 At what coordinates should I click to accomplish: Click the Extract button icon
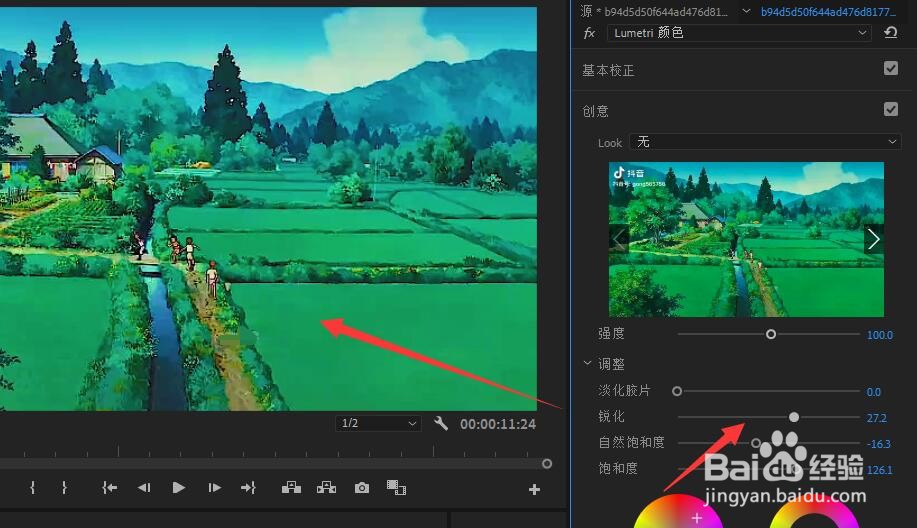click(326, 487)
